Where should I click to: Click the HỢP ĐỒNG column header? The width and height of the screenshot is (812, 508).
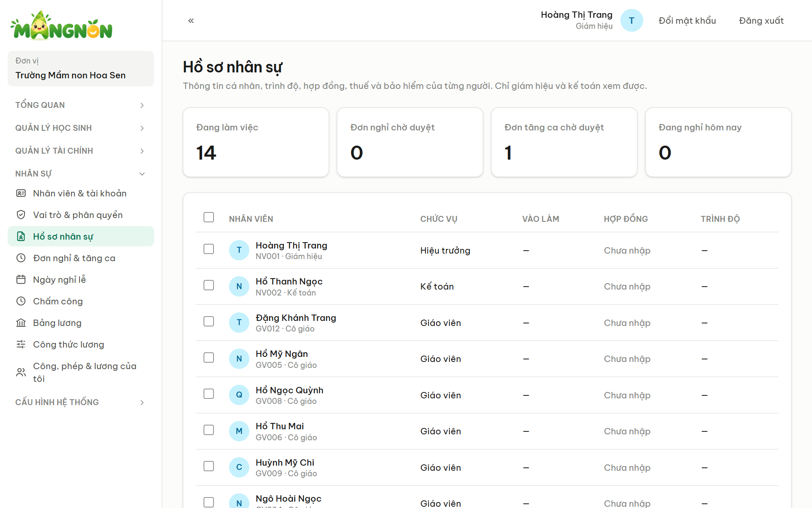625,219
